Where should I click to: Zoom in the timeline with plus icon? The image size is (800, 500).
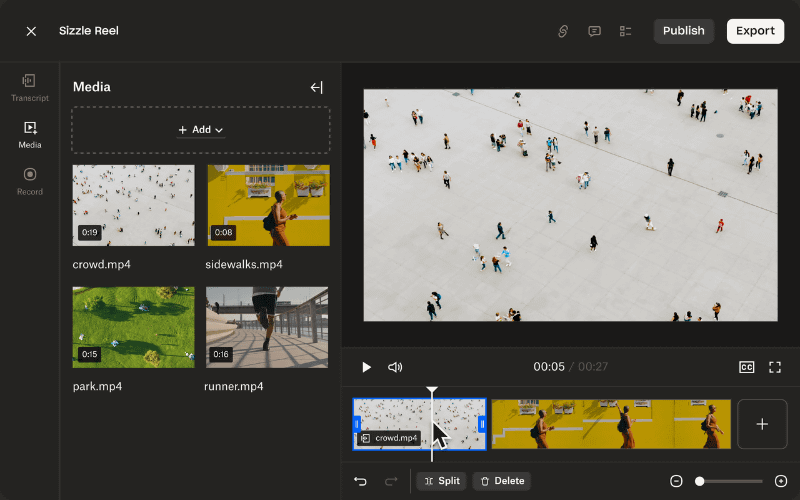tap(781, 481)
